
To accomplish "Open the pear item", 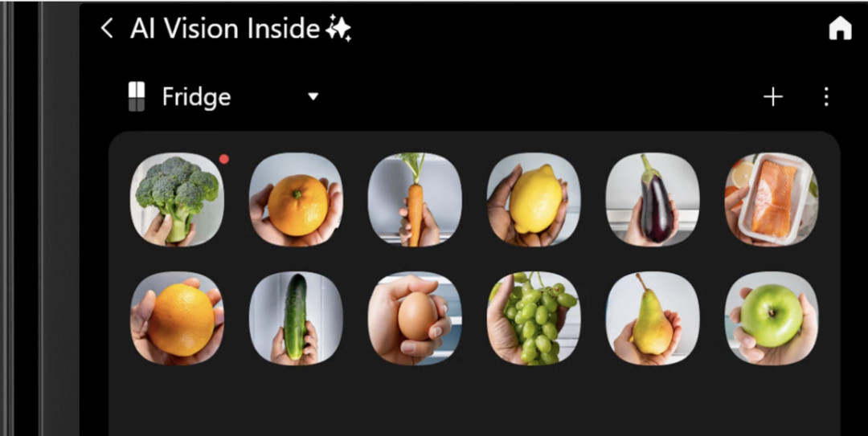I will (653, 318).
